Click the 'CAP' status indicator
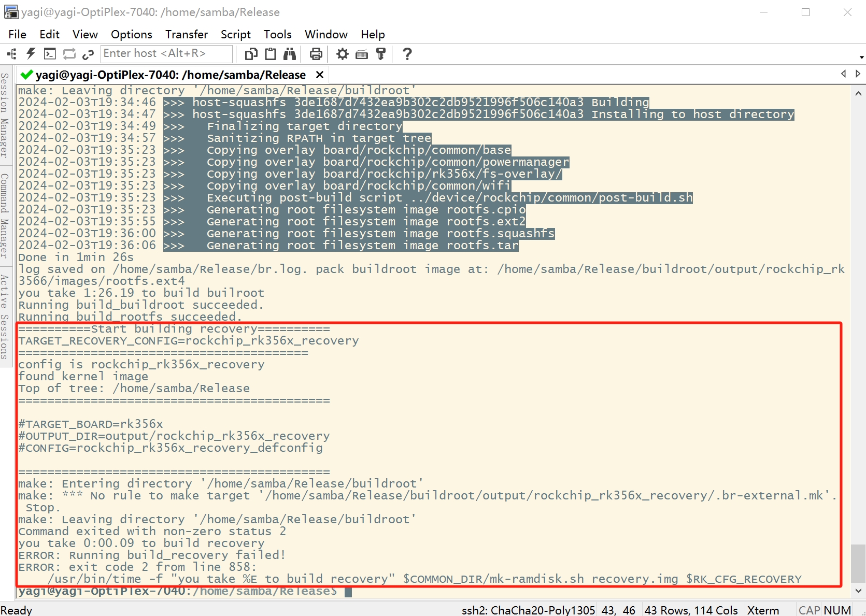866x616 pixels. (810, 610)
